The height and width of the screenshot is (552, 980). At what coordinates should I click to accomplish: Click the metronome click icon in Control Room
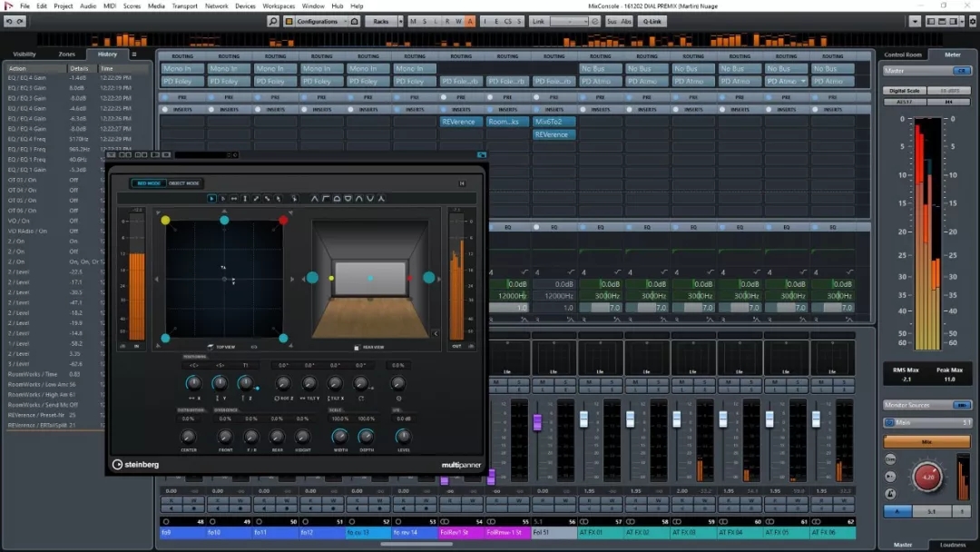(x=890, y=493)
